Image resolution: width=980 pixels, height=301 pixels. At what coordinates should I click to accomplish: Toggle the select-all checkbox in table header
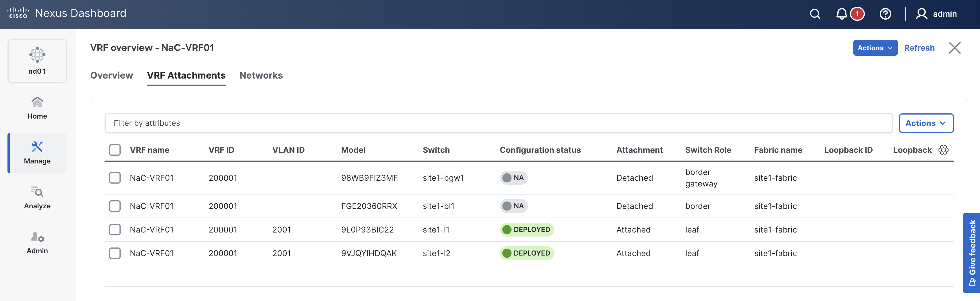tap(115, 150)
